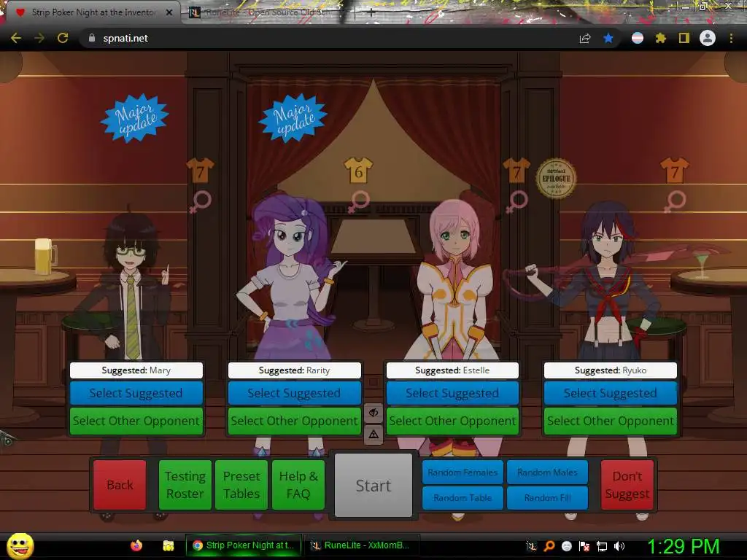Click the tray volume speaker icon
The image size is (747, 560).
click(619, 546)
